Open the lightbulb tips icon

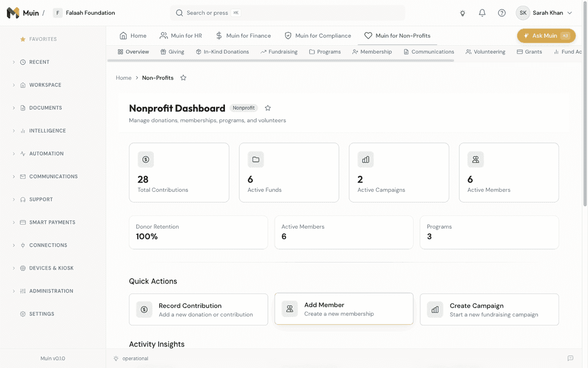tap(463, 13)
